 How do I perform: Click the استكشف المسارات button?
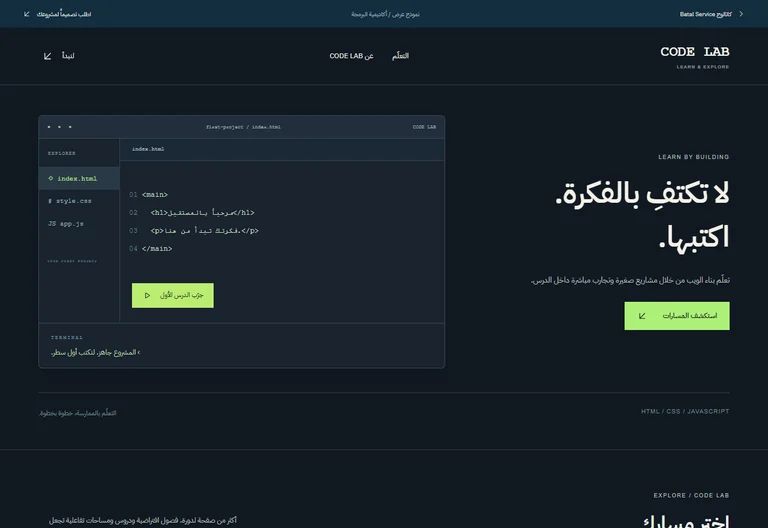pyautogui.click(x=677, y=316)
